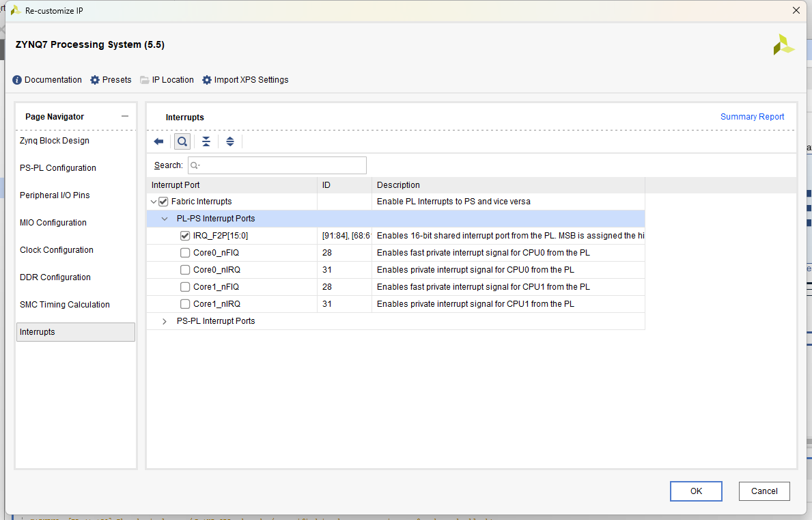Click the Core1_nFIQ port name
The image size is (812, 520).
[216, 287]
